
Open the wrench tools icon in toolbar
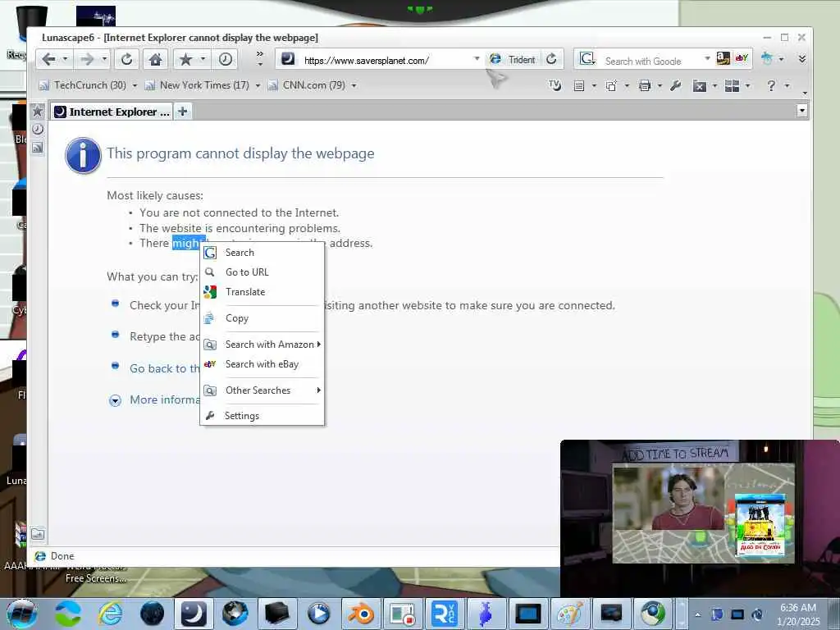pos(676,85)
